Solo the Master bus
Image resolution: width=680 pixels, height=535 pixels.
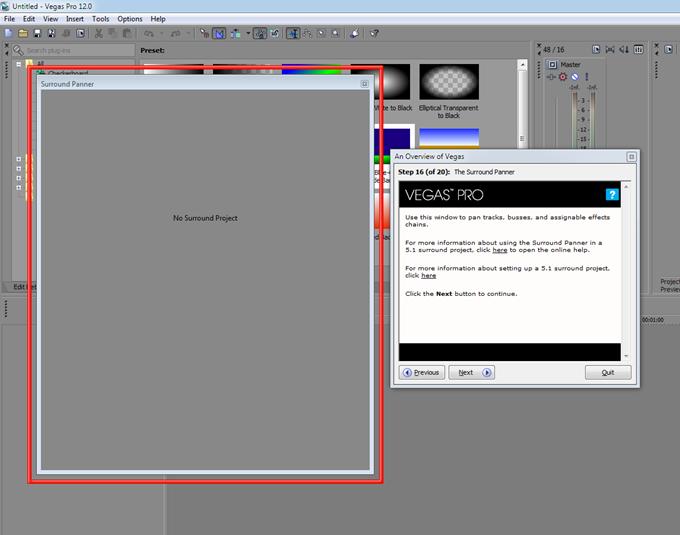pyautogui.click(x=587, y=77)
